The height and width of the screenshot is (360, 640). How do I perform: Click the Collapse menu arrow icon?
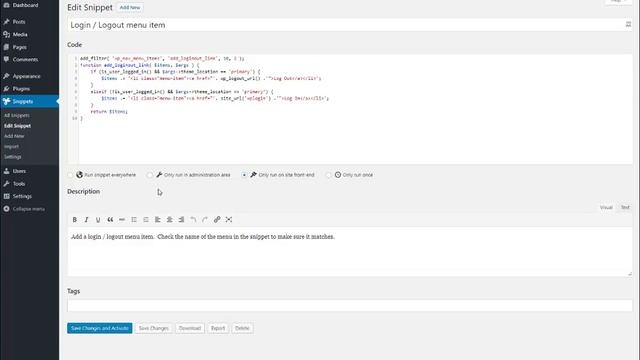coord(7,209)
